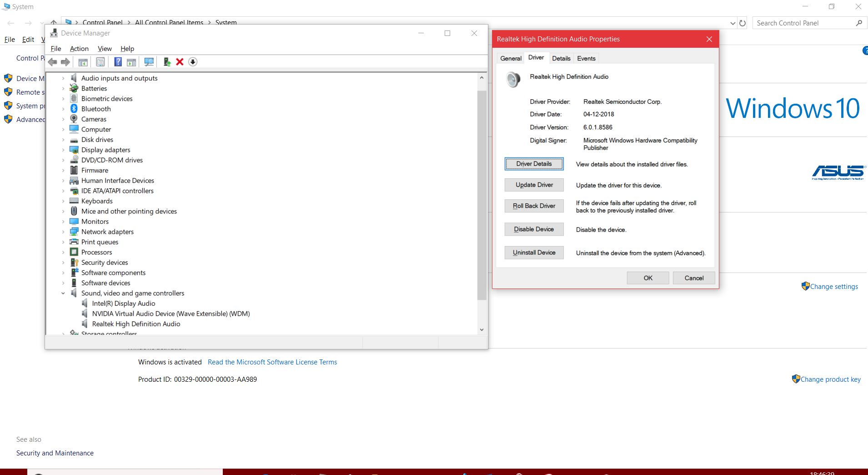
Task: Select the Keyboards category icon
Action: click(74, 201)
